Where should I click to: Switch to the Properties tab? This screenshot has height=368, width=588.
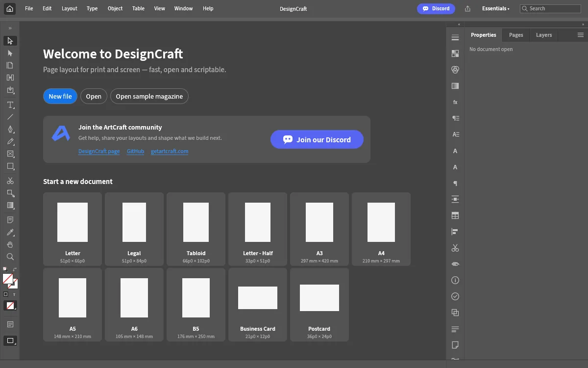[x=484, y=35]
